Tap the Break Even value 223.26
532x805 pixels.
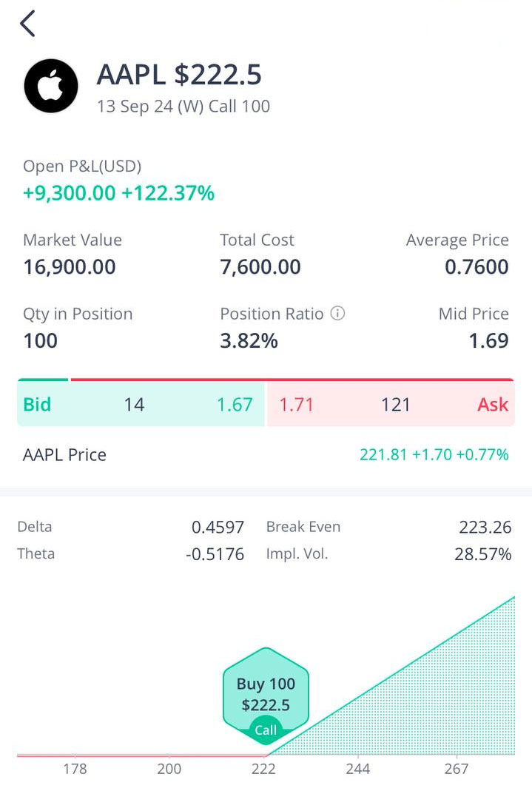tap(485, 527)
